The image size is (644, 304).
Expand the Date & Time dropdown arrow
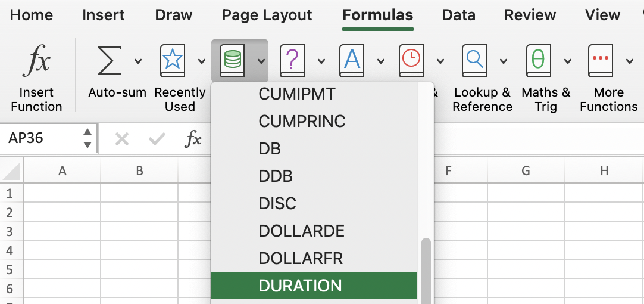click(440, 61)
